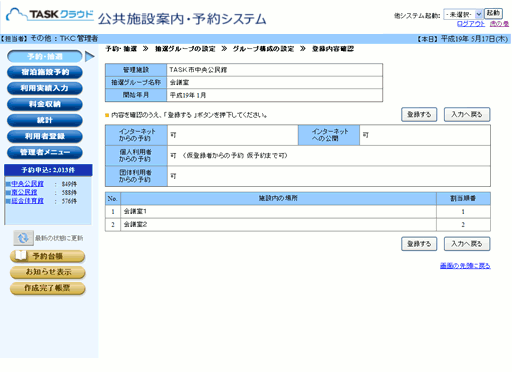Click the 個人利用者からの予約 value text
This screenshot has width=512, height=372.
[x=229, y=156]
